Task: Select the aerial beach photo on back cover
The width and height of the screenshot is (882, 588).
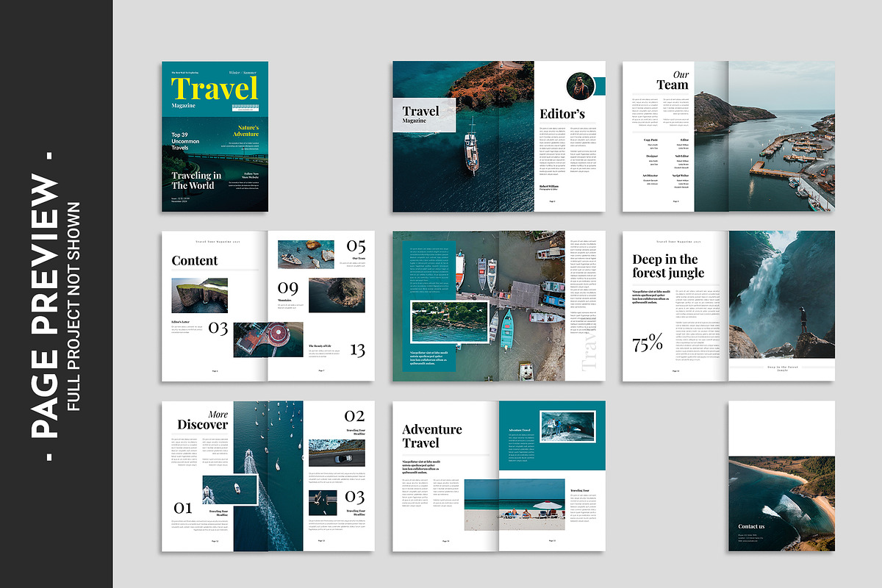Action: [782, 503]
